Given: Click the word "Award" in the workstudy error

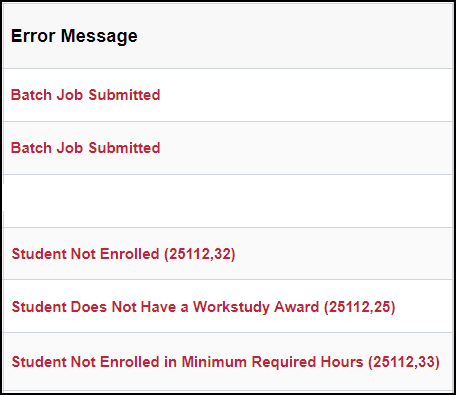Looking at the screenshot, I should click(296, 307).
